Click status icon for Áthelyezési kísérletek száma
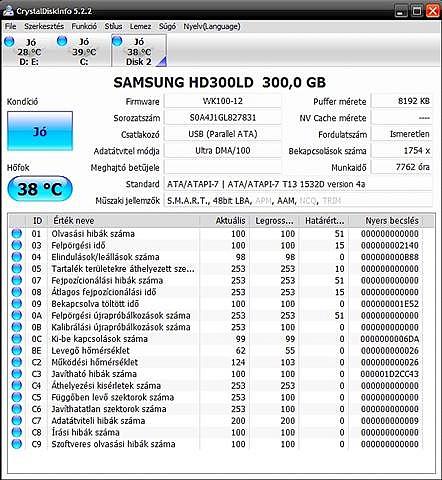The height and width of the screenshot is (480, 442). [17, 385]
